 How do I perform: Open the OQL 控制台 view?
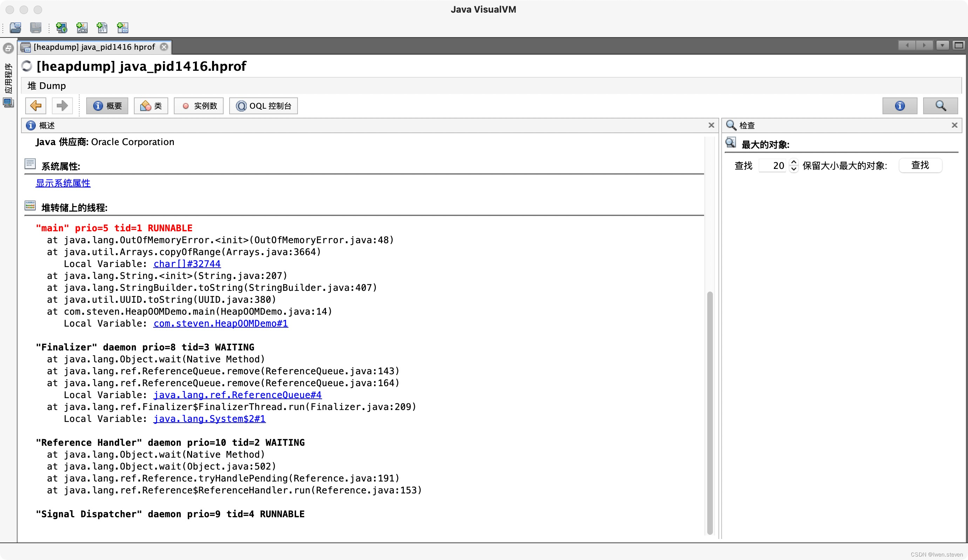click(264, 105)
